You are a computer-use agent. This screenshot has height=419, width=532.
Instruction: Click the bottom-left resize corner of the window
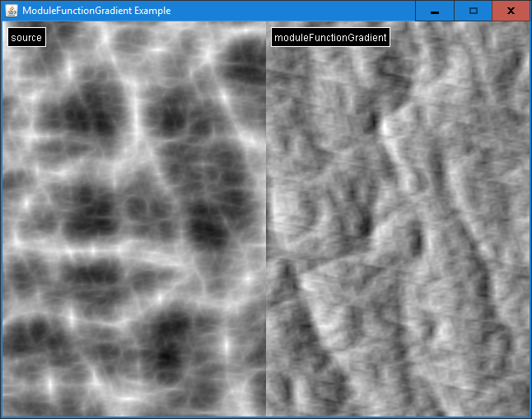1,417
